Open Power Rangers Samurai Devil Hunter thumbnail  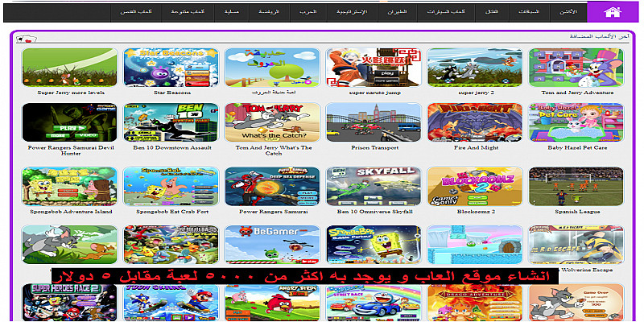[x=70, y=122]
